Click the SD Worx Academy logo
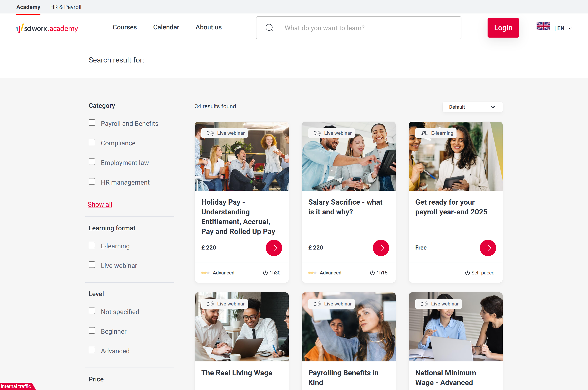This screenshot has height=390, width=588. [x=47, y=28]
